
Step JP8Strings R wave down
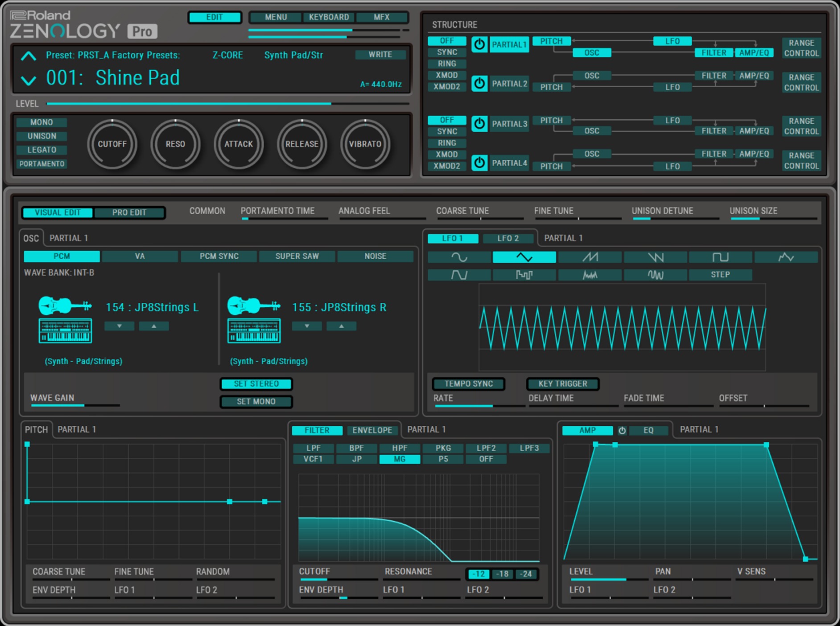pos(307,326)
